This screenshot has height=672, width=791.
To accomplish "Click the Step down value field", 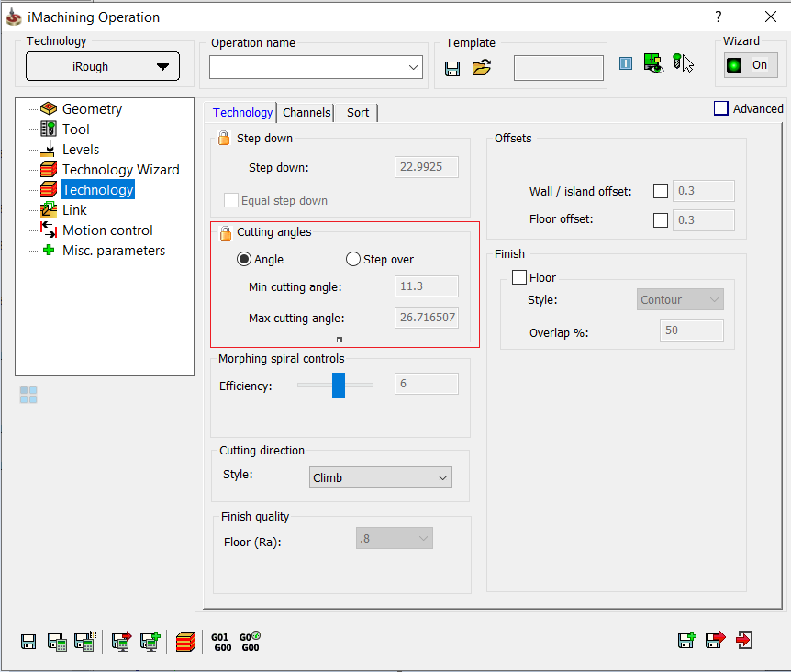I will tap(427, 167).
